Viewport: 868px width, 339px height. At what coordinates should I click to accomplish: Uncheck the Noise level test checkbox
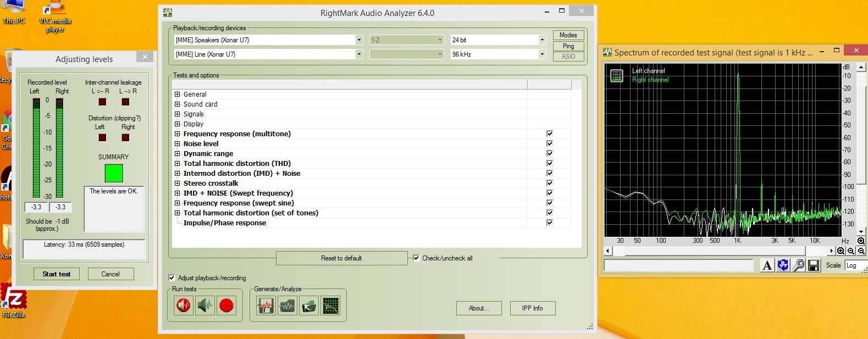[549, 144]
